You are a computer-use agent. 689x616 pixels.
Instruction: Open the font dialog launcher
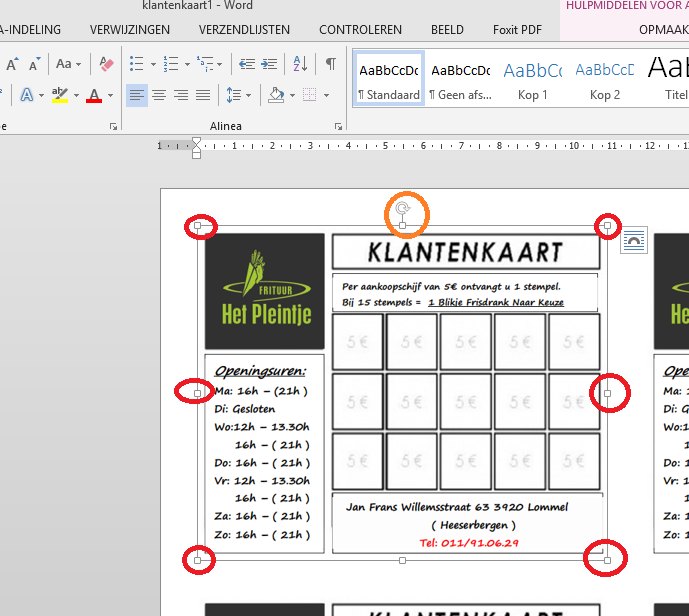click(x=113, y=127)
